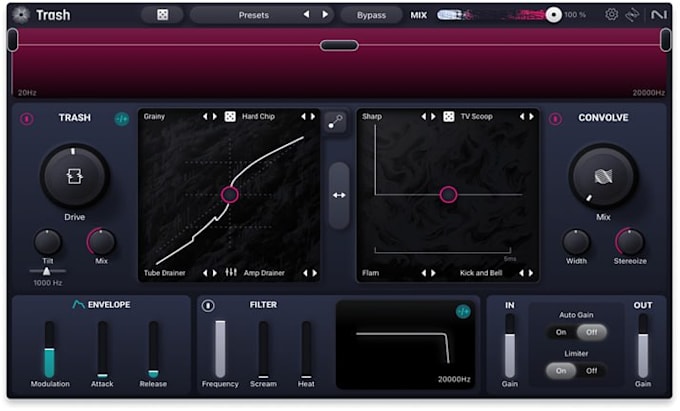
Task: Click the Attack slider
Action: point(102,349)
